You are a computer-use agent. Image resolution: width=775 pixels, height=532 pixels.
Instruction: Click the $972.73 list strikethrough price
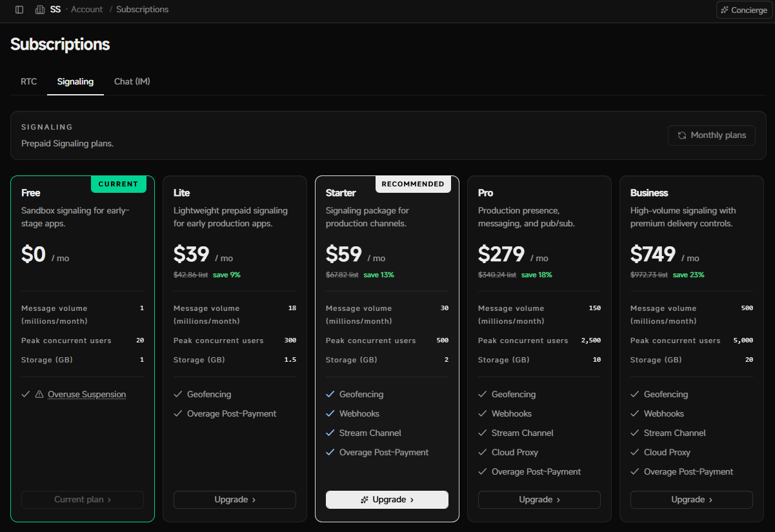click(650, 275)
